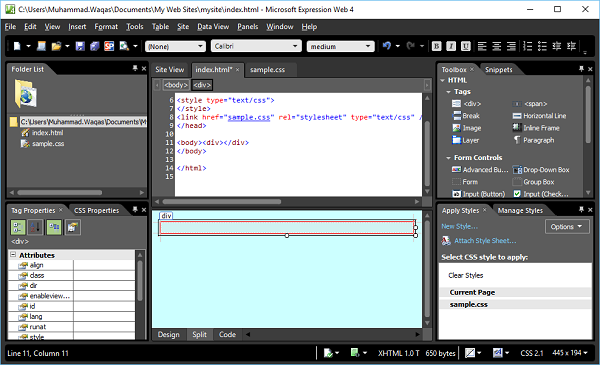Click the Save icon in toolbar
The width and height of the screenshot is (600, 365).
(x=80, y=46)
